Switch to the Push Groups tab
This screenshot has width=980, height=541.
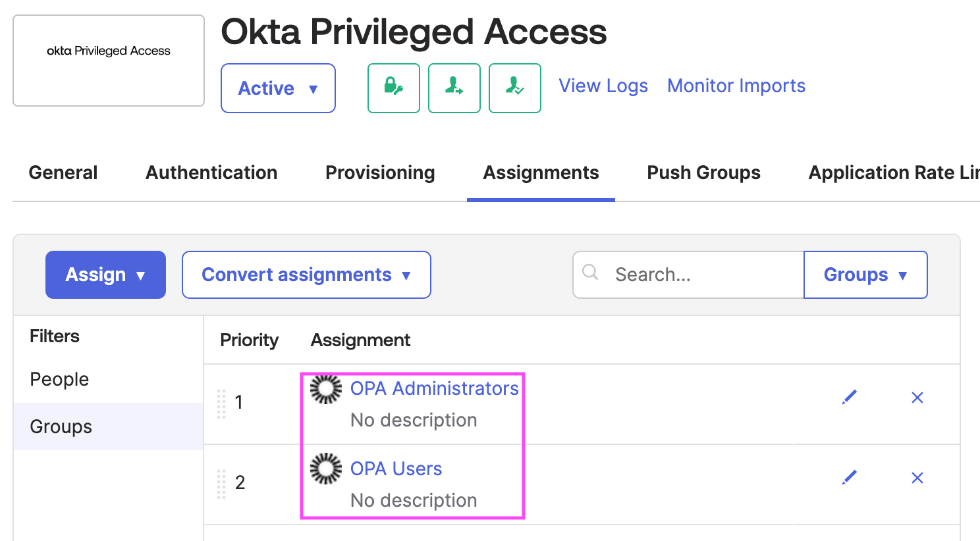pyautogui.click(x=703, y=172)
